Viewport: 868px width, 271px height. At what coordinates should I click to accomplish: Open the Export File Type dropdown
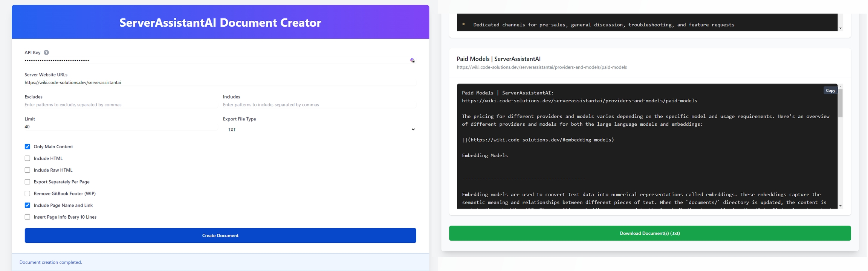tap(319, 129)
